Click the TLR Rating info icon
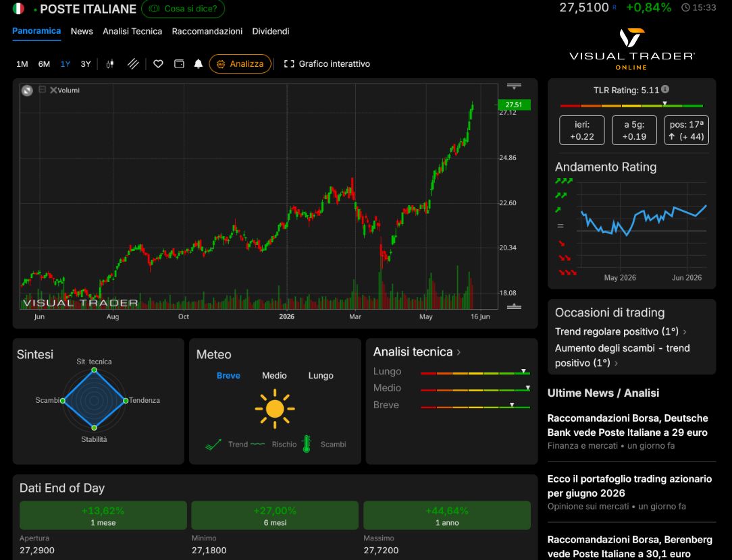The height and width of the screenshot is (560, 732). [665, 89]
